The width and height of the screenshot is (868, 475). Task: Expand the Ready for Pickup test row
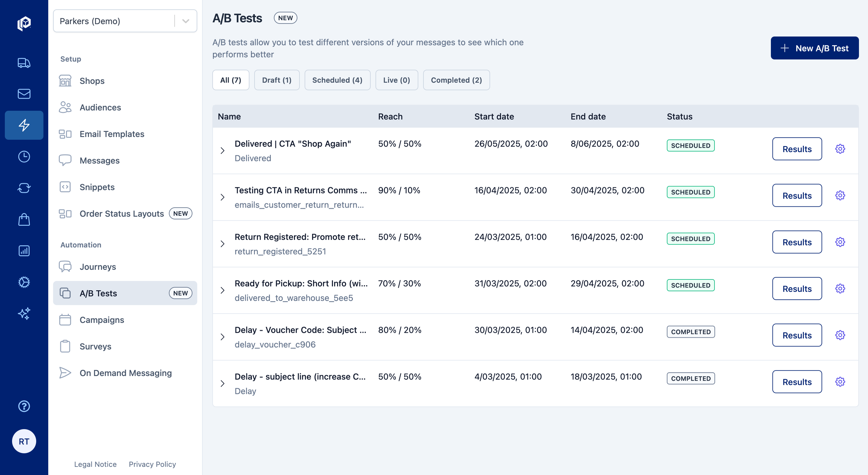(x=222, y=290)
